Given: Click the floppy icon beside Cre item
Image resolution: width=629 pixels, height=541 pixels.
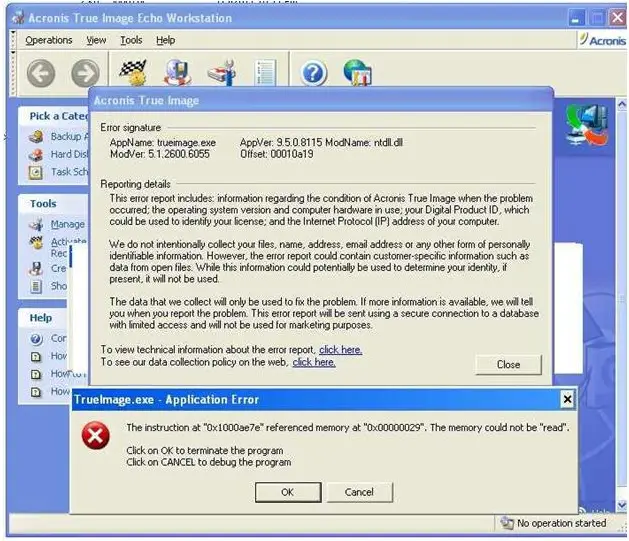Looking at the screenshot, I should pyautogui.click(x=36, y=268).
